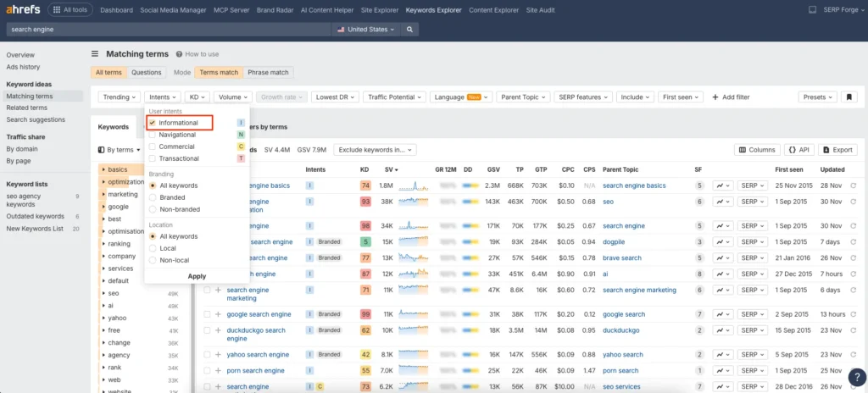Click the How to use help icon

[x=180, y=54]
